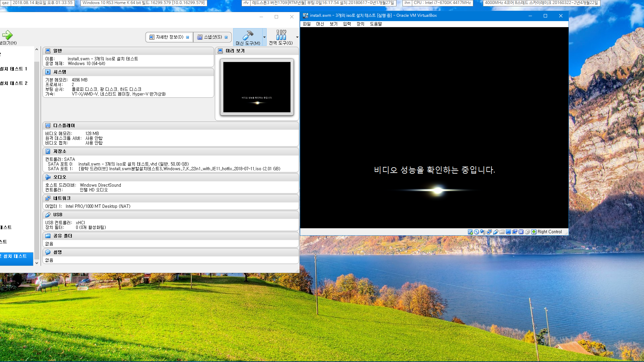Click the Network (네트워크) section icon
The image size is (644, 362).
(x=48, y=198)
